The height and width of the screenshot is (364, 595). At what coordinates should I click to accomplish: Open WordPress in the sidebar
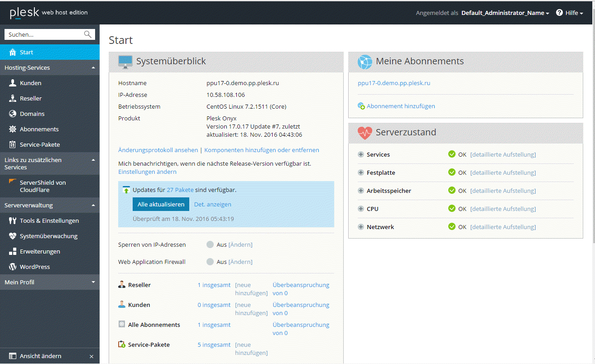click(50, 267)
